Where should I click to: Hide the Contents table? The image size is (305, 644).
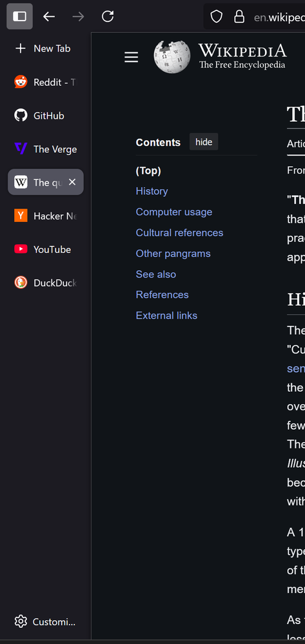204,142
